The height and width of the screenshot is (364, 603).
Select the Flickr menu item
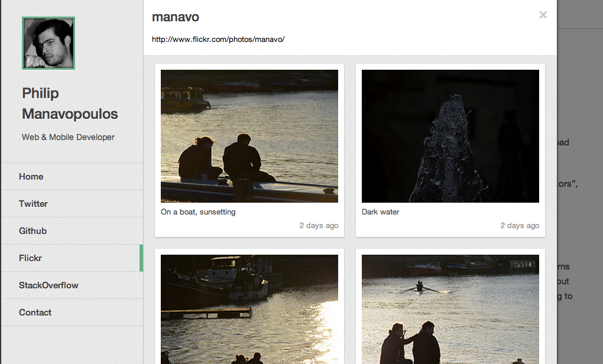(x=72, y=258)
